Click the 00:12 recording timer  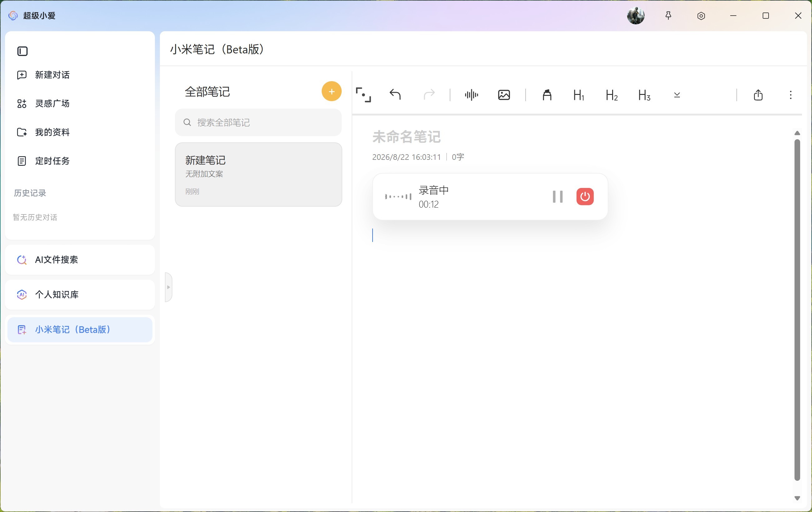pyautogui.click(x=428, y=204)
